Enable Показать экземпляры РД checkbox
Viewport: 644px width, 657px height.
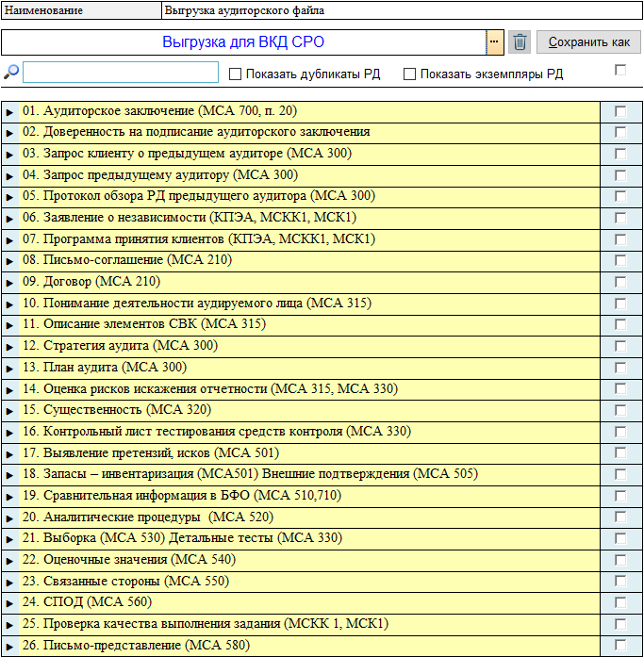pos(409,74)
